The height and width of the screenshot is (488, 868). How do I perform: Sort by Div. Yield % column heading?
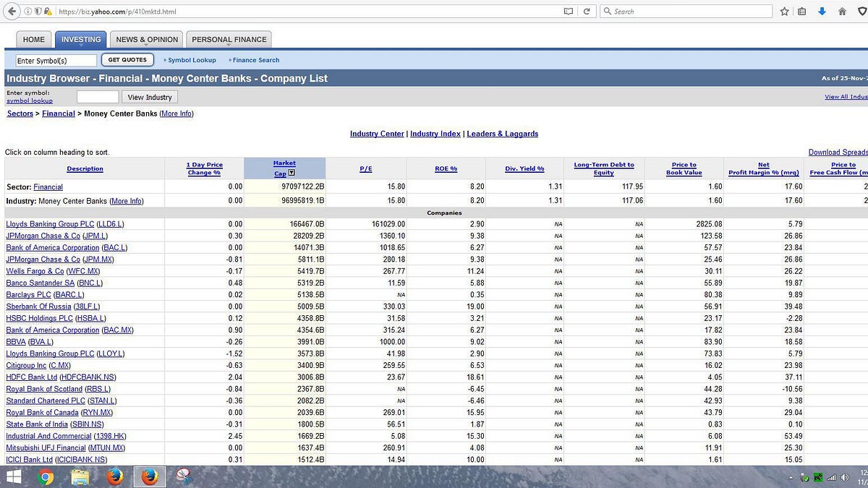tap(524, 168)
